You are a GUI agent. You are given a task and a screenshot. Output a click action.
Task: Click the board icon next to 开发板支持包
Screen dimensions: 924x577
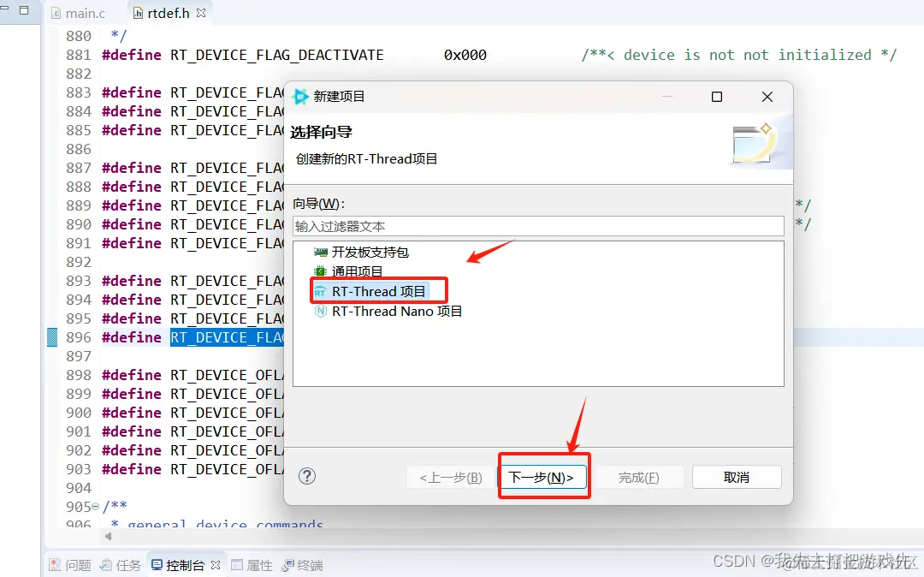click(321, 253)
